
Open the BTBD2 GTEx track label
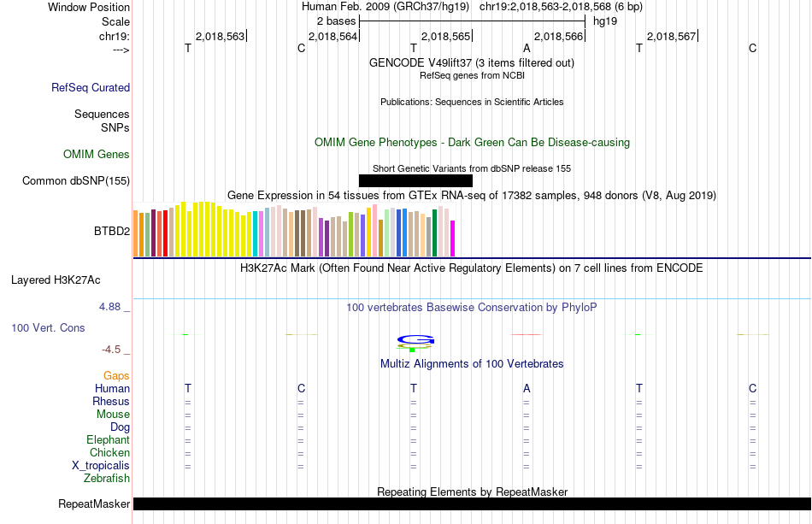pyautogui.click(x=112, y=231)
